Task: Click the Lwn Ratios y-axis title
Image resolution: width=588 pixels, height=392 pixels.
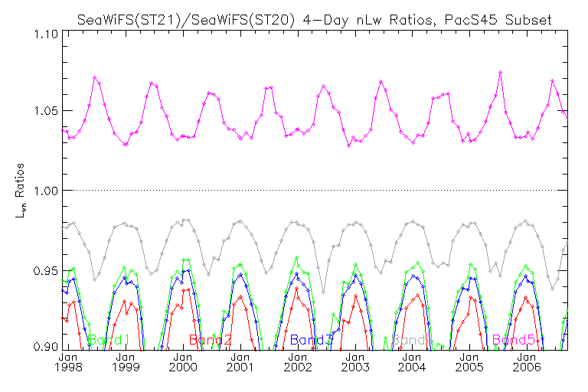Action: pyautogui.click(x=20, y=191)
